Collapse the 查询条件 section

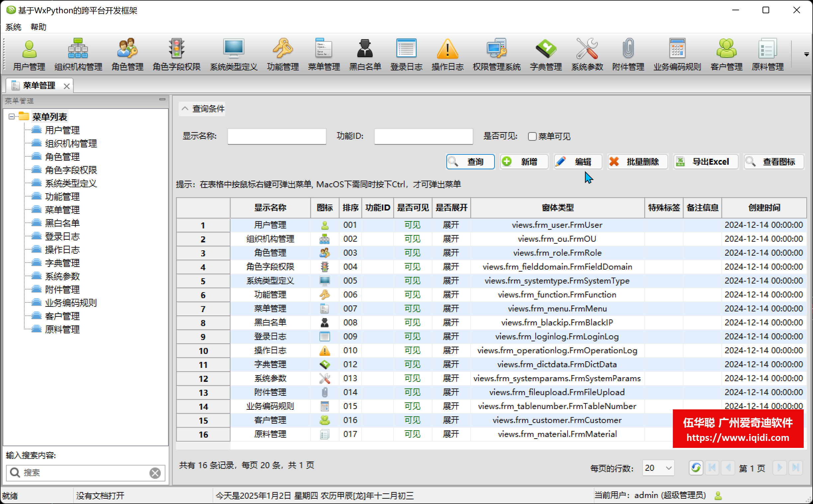185,109
